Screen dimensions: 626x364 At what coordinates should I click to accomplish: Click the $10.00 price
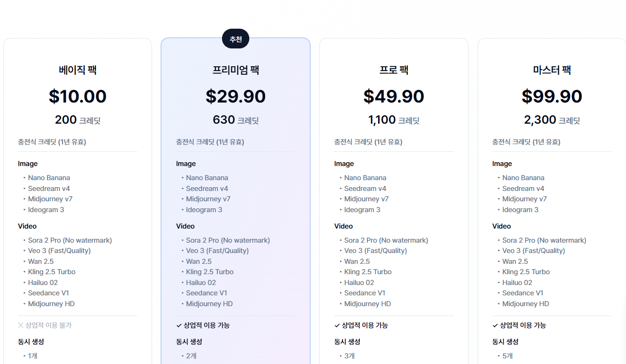78,96
